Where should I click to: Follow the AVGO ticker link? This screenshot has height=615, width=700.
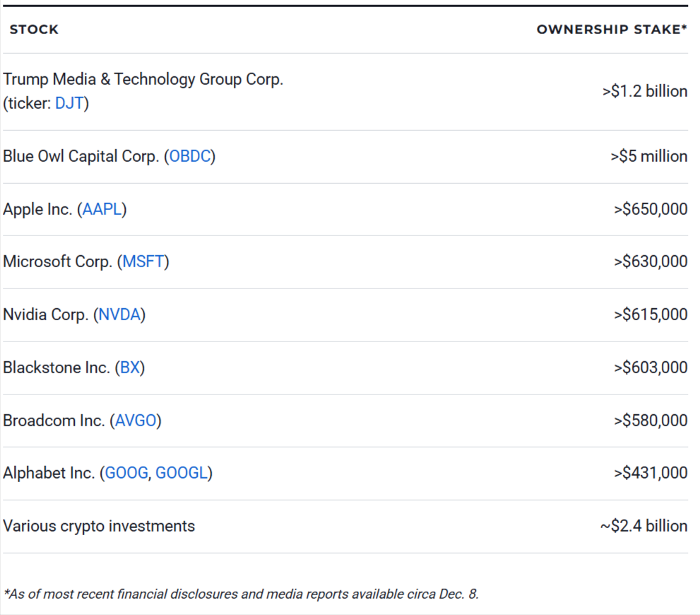click(136, 421)
